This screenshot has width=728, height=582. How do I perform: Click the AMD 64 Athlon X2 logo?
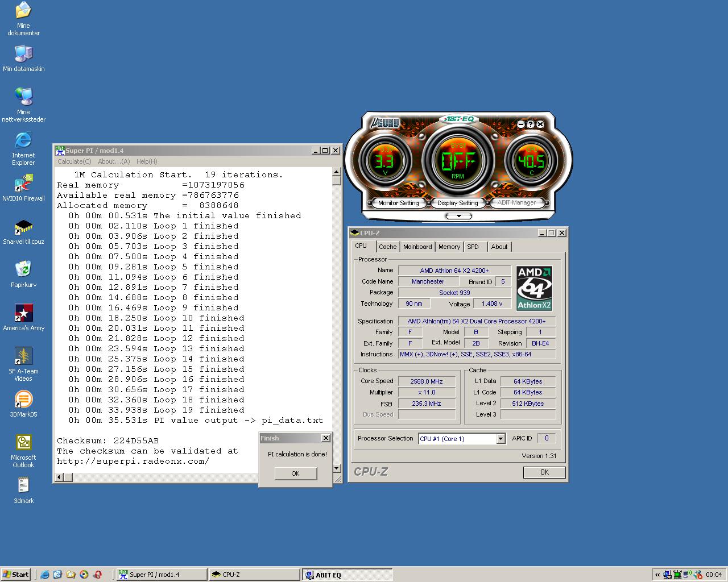tap(534, 288)
